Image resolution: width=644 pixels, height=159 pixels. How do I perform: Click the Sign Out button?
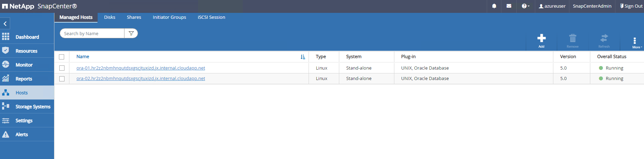pos(631,6)
